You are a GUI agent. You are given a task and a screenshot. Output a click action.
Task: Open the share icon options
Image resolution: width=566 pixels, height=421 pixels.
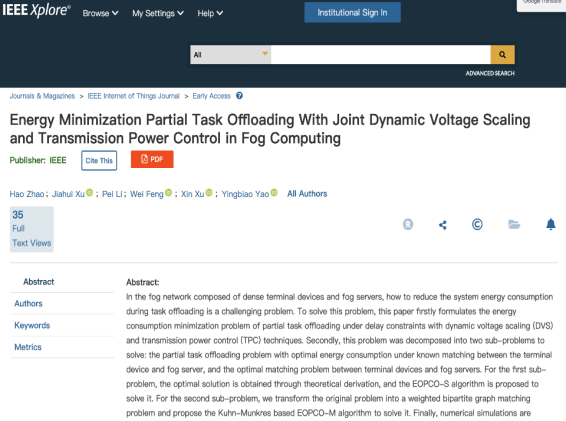pos(443,225)
